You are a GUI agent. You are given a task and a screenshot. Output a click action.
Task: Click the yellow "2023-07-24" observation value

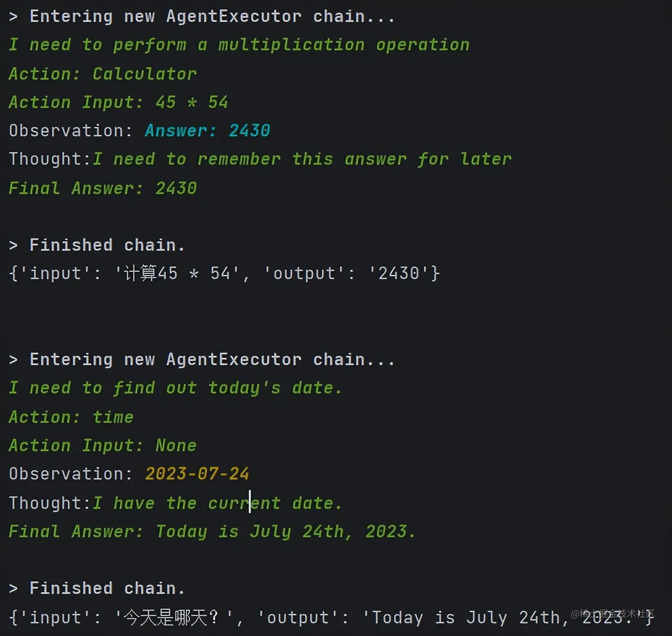pyautogui.click(x=197, y=474)
